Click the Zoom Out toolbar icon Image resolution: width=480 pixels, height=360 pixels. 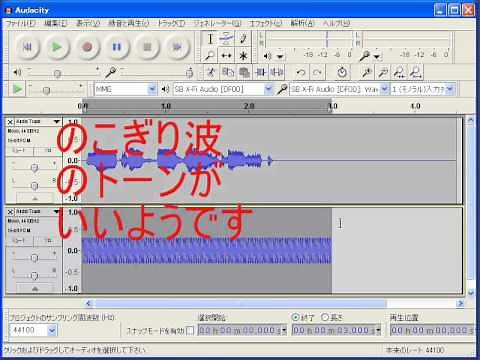[x=383, y=72]
